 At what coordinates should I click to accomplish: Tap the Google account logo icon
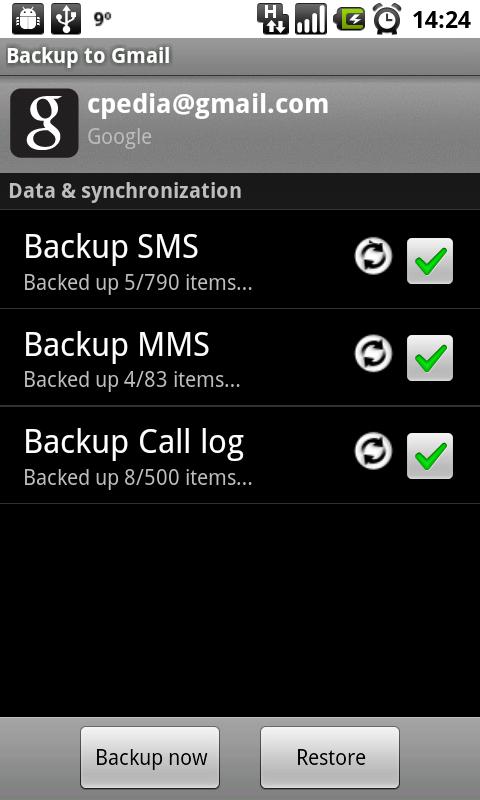(x=44, y=123)
